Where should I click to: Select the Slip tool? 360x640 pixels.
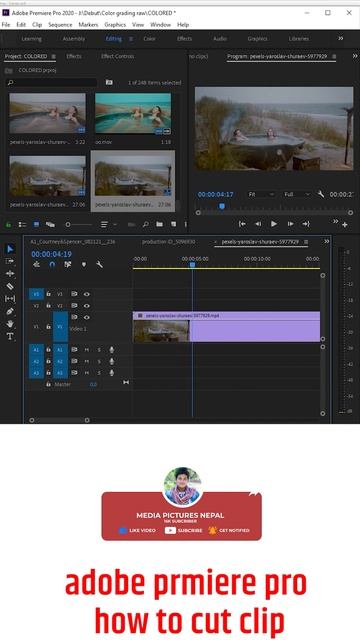coord(10,299)
